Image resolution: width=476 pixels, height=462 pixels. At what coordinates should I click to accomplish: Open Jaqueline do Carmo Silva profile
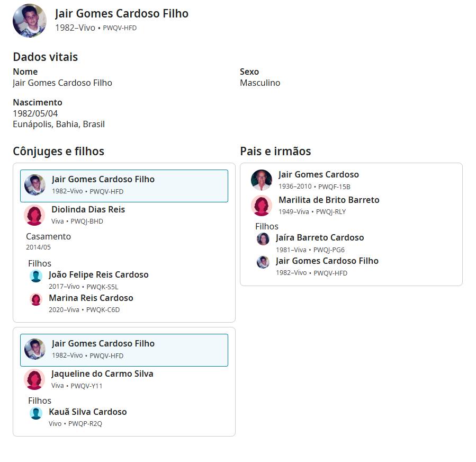tap(102, 374)
